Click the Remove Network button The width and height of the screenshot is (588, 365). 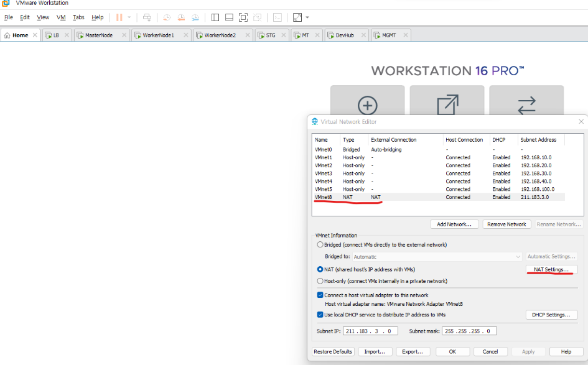coord(506,224)
